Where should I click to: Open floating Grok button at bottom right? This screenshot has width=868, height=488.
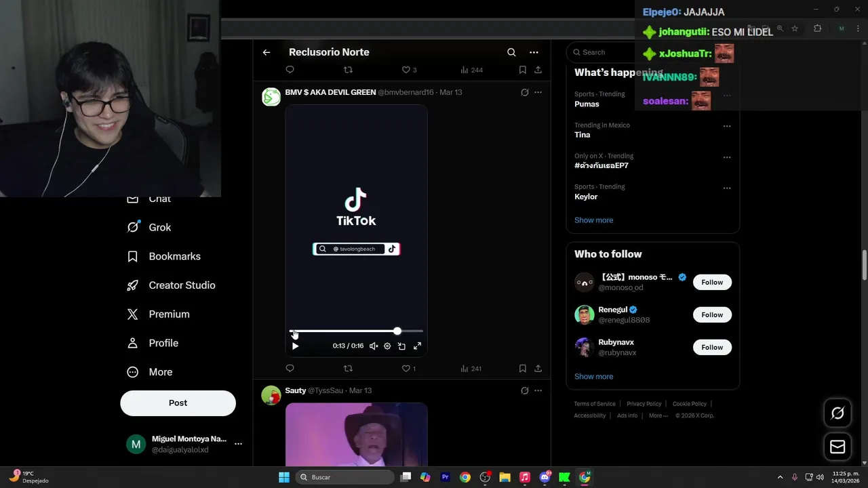pyautogui.click(x=837, y=413)
